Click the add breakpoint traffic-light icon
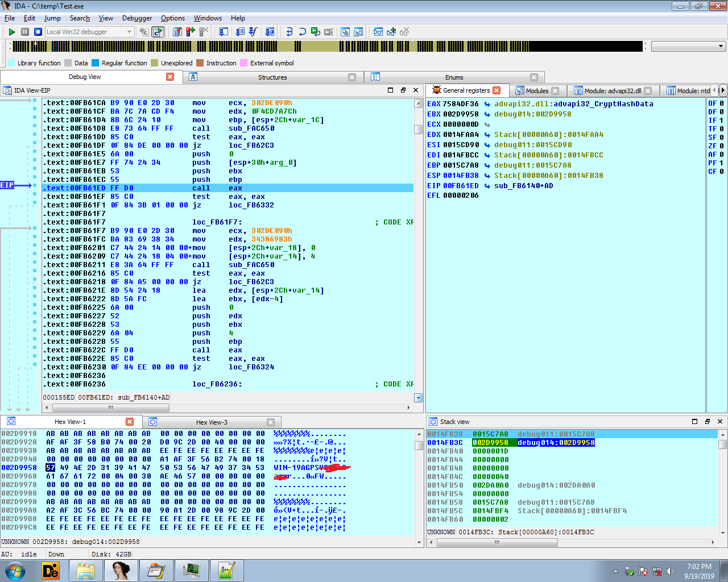 point(191,32)
